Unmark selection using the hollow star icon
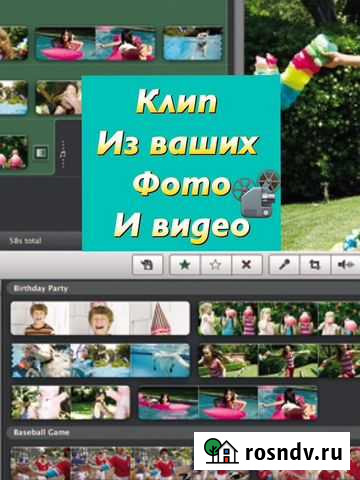 coord(215,265)
